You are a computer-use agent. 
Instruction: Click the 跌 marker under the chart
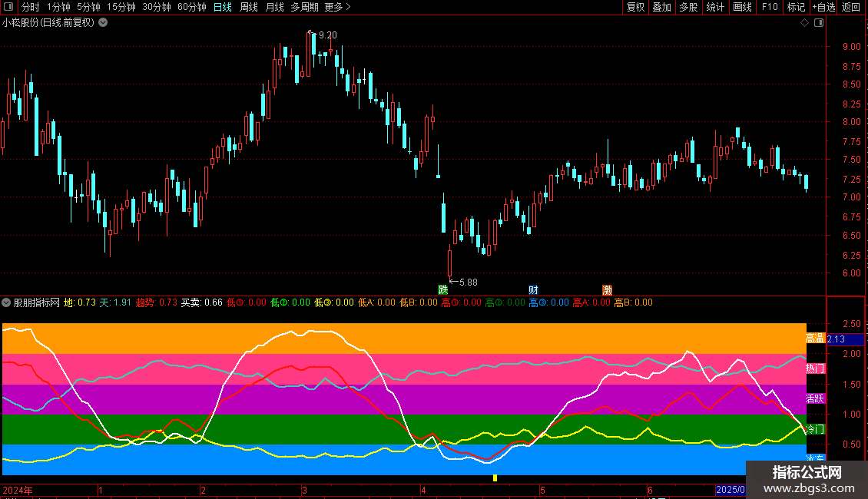[443, 290]
